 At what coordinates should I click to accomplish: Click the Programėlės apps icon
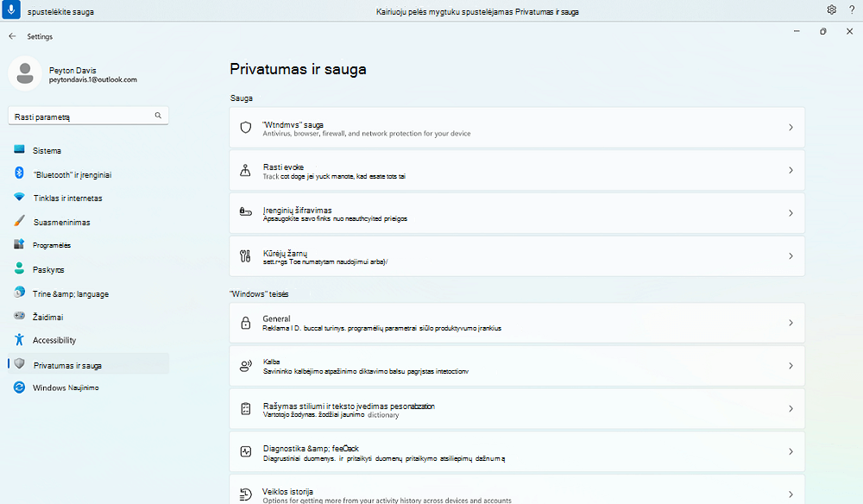click(19, 243)
